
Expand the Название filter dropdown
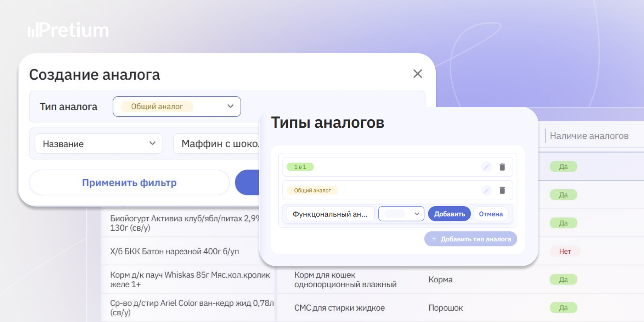[99, 144]
